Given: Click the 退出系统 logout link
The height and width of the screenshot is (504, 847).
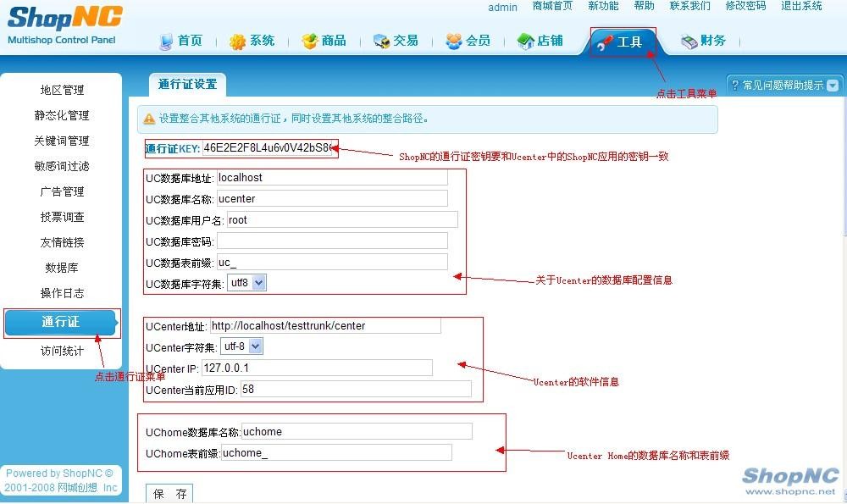Looking at the screenshot, I should pyautogui.click(x=801, y=6).
